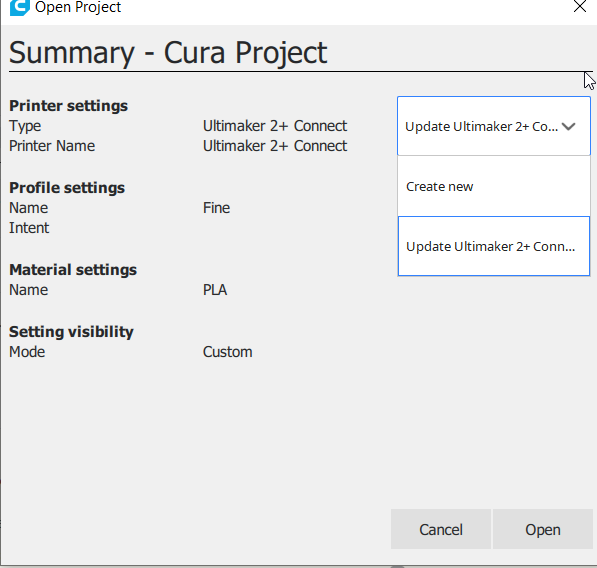Viewport: 597px width, 568px height.
Task: Click the Mode label
Action: pos(27,352)
